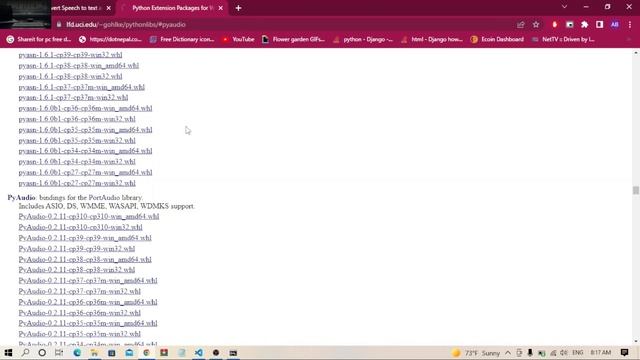The height and width of the screenshot is (360, 640).
Task: Open Visual Studio Code from the taskbar
Action: pos(198,353)
